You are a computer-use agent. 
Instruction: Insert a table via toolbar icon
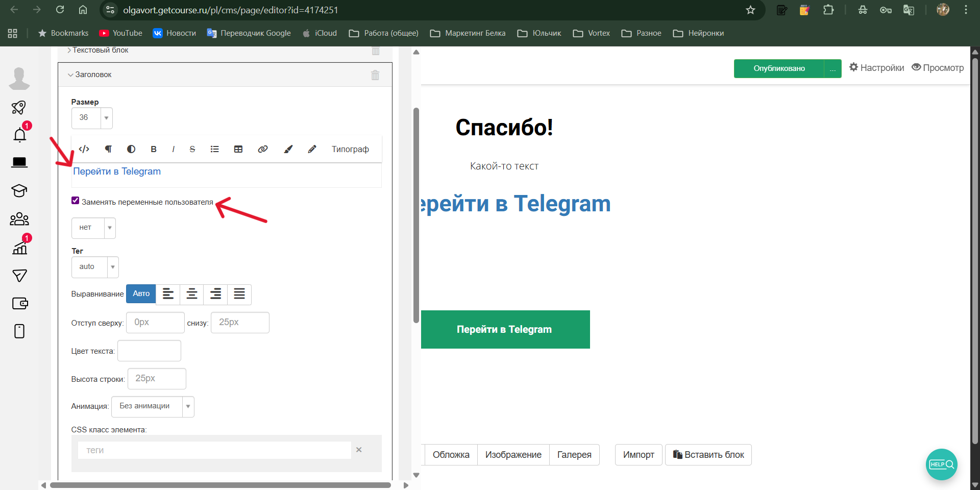(x=238, y=149)
